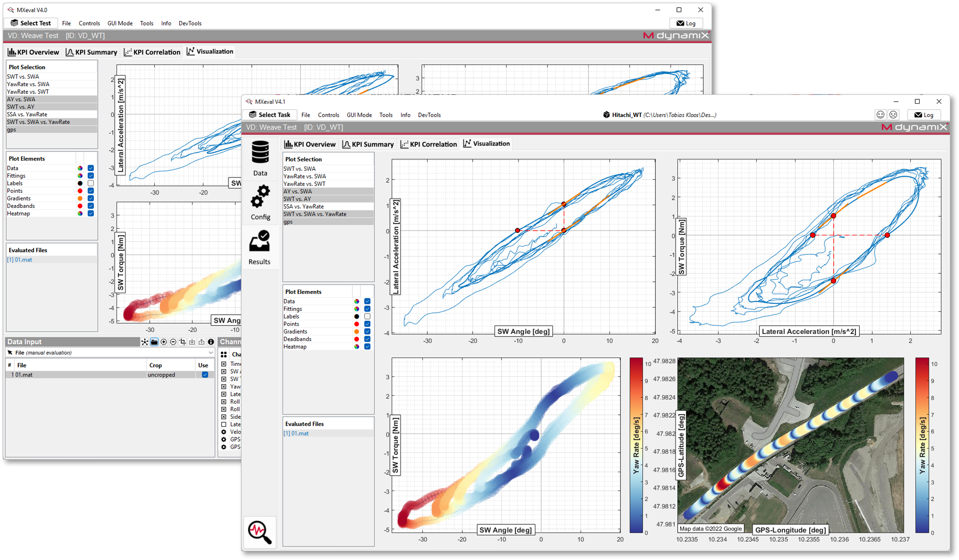
Task: Switch to KPI Correlation tab in V4.0
Action: pos(152,52)
